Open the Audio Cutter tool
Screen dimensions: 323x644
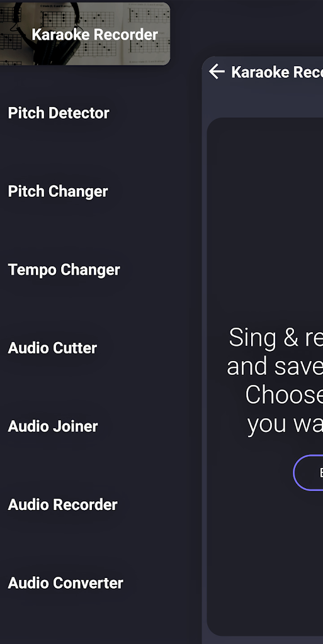53,348
